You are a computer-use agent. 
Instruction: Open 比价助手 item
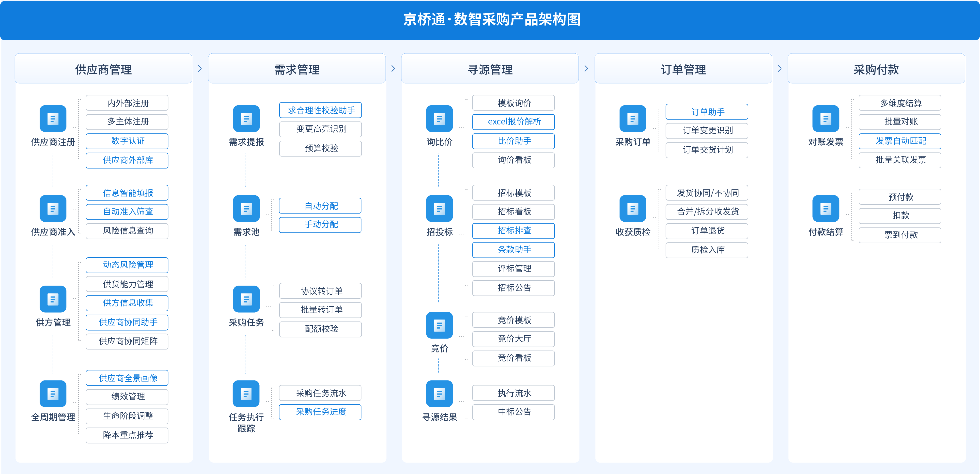pos(513,141)
